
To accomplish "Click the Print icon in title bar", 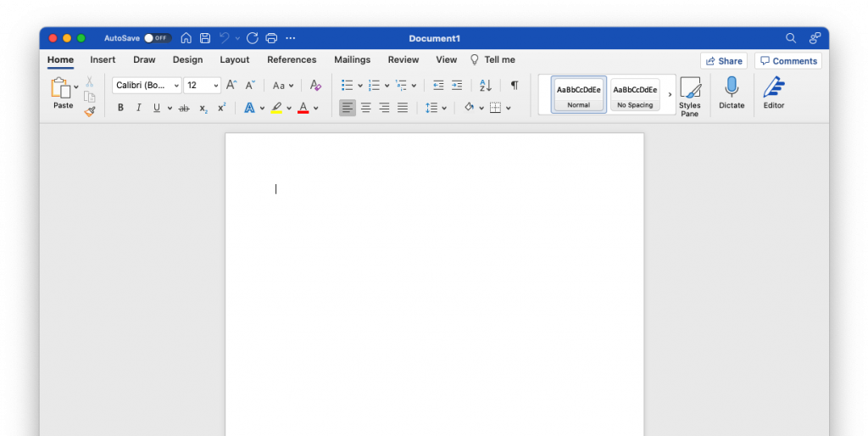I will (x=271, y=38).
